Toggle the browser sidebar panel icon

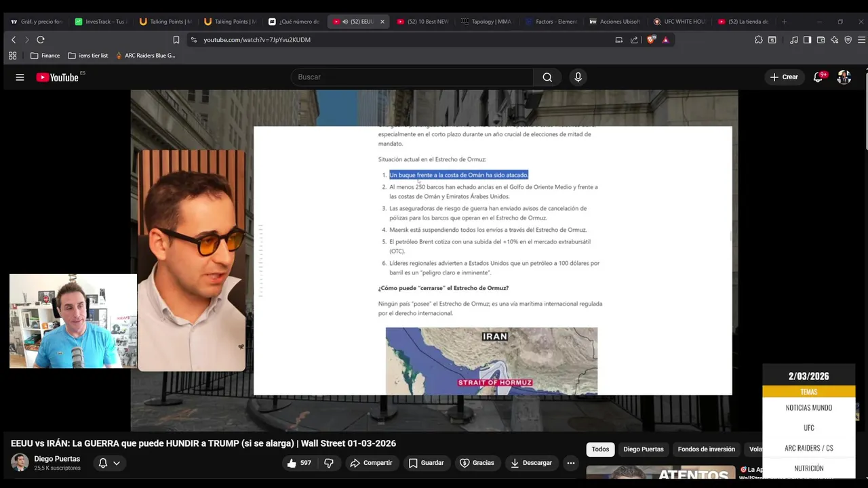[x=807, y=40]
